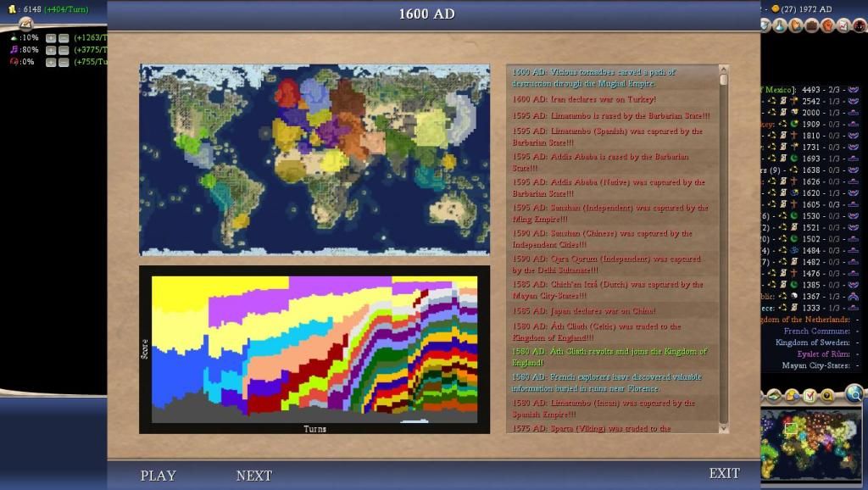Open the Religion advisor praying hands icon

point(795,25)
